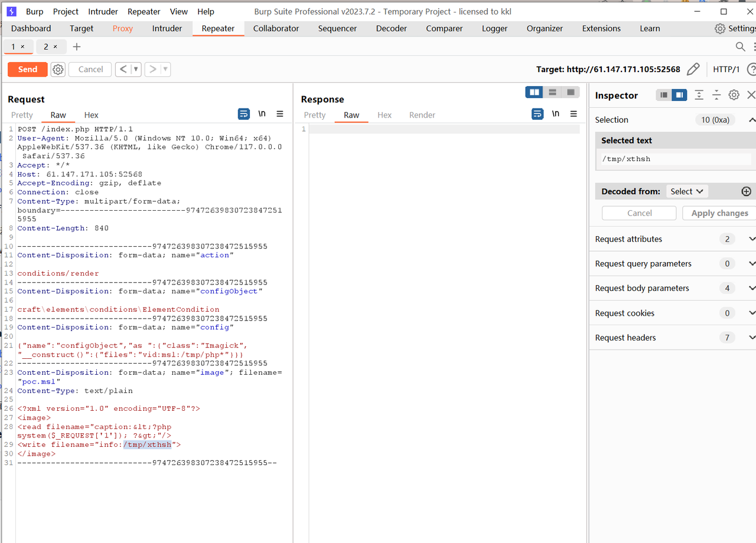Switch to top-bottom request/response layout

click(552, 92)
